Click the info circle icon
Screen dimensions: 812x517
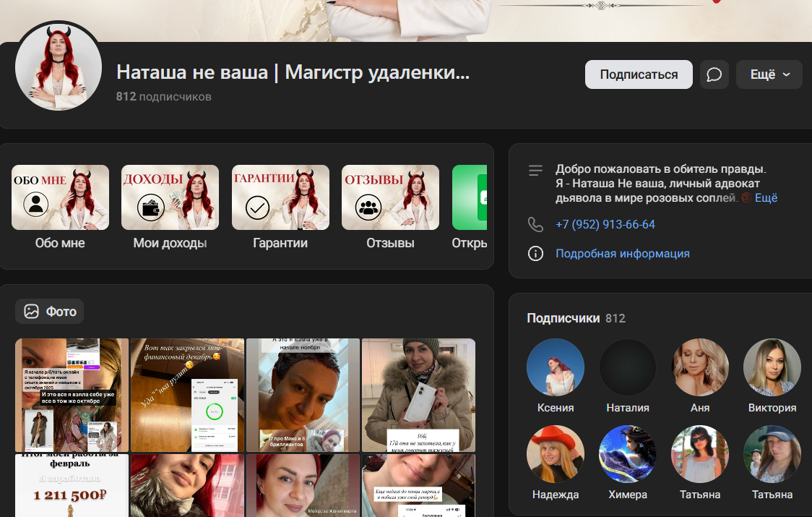(x=535, y=254)
